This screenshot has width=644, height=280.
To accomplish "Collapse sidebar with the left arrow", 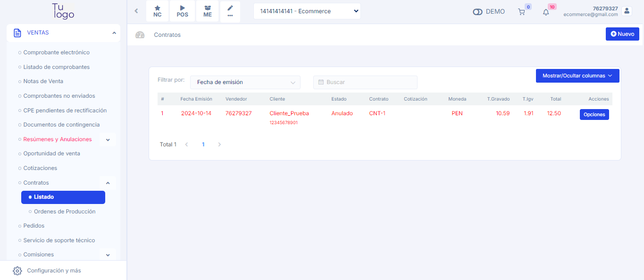I will [136, 11].
